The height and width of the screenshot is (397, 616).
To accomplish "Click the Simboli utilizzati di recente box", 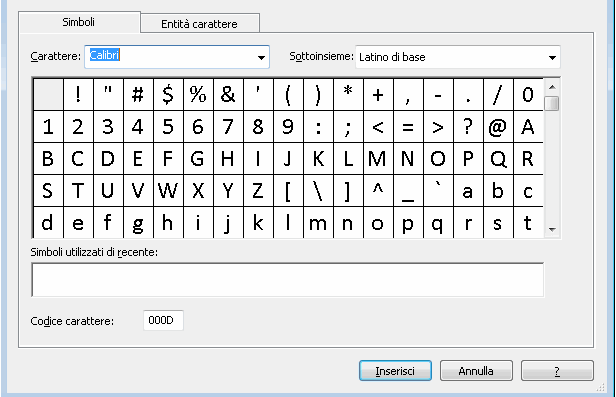I will [x=288, y=280].
